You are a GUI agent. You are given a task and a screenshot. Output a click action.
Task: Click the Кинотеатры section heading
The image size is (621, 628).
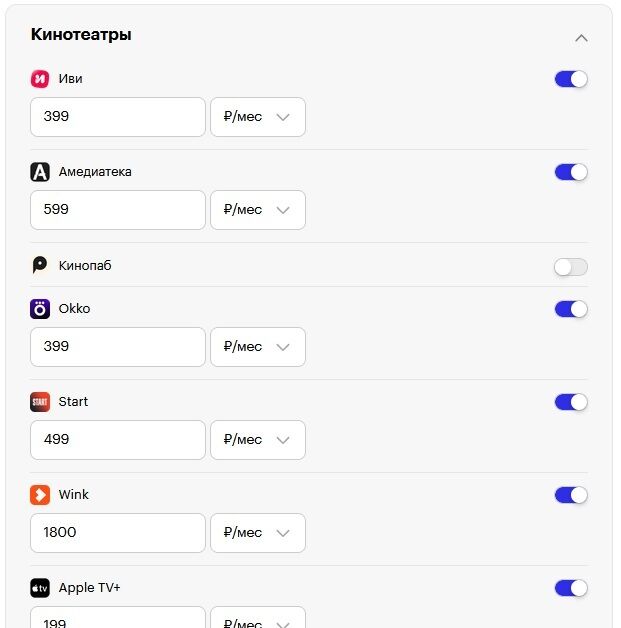click(x=81, y=35)
